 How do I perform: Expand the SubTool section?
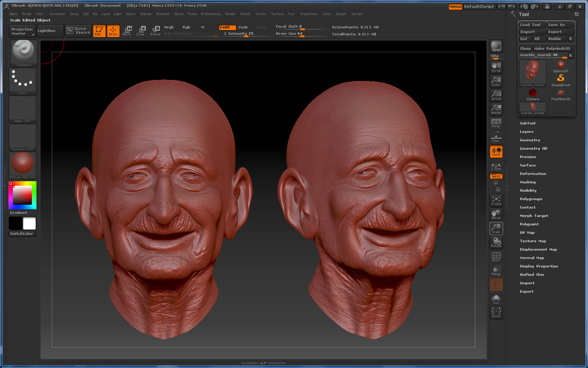pyautogui.click(x=527, y=123)
